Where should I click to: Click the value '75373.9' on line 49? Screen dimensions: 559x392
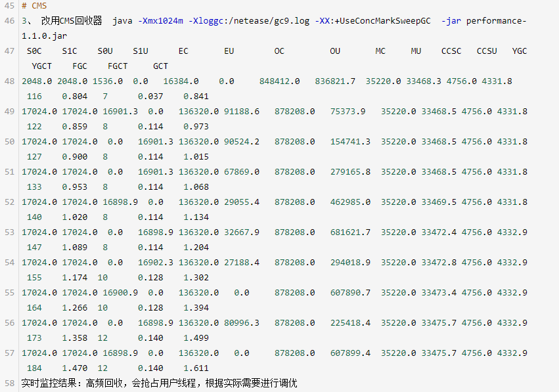(x=347, y=112)
